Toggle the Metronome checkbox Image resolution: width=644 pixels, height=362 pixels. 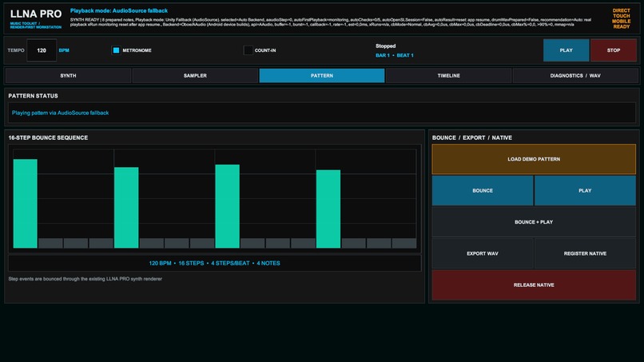coord(116,50)
